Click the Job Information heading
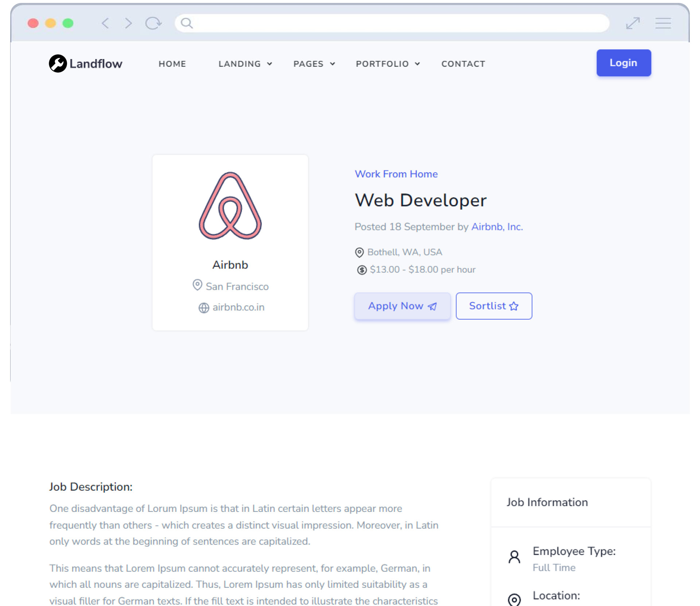 547,502
